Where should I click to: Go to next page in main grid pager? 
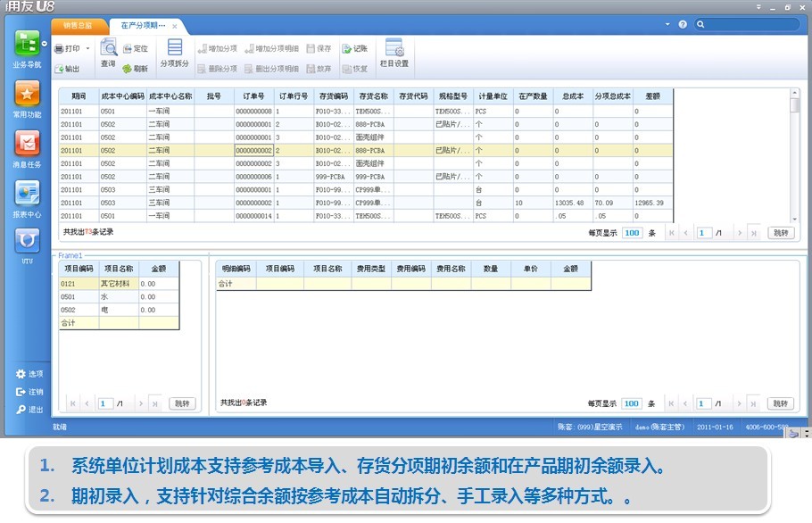[740, 233]
